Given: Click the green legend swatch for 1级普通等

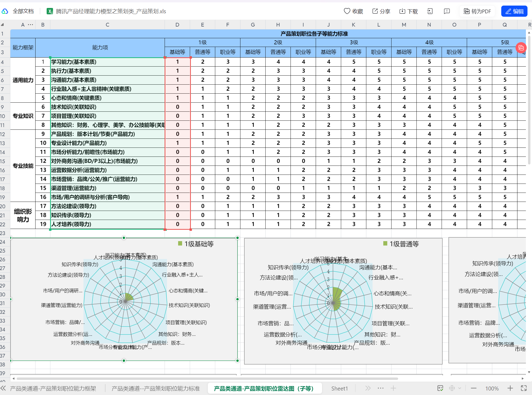Looking at the screenshot, I should [385, 244].
